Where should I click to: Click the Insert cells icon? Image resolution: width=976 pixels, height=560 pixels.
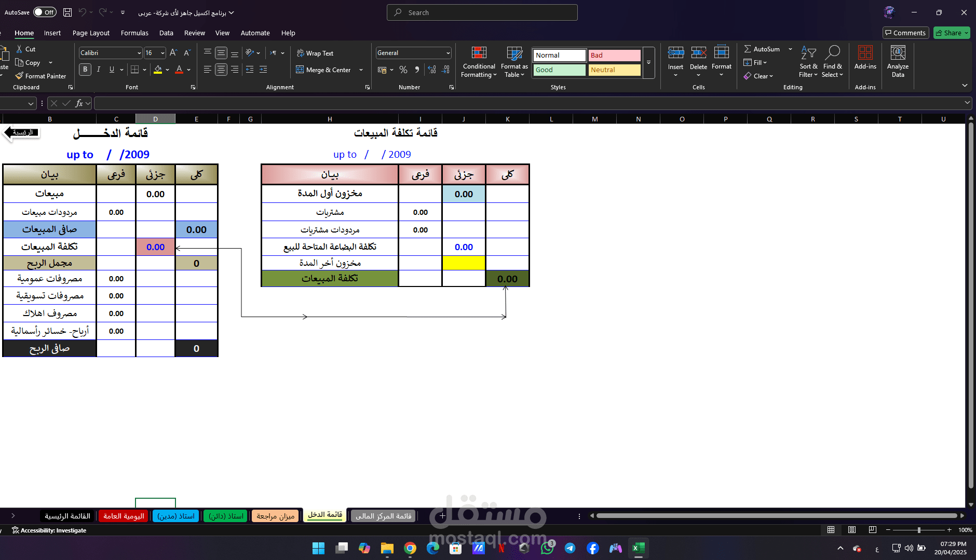(675, 53)
